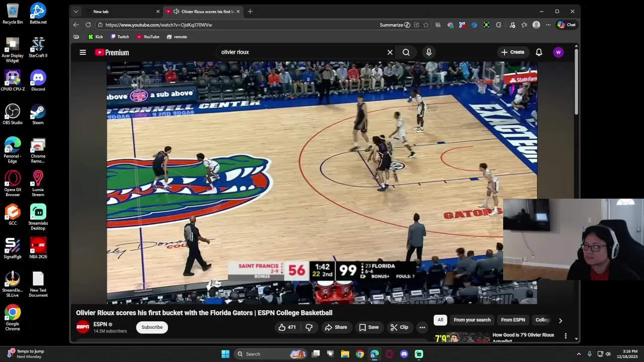The image size is (644, 362).
Task: Select the Olivier Rioux video tab
Action: 204,11
